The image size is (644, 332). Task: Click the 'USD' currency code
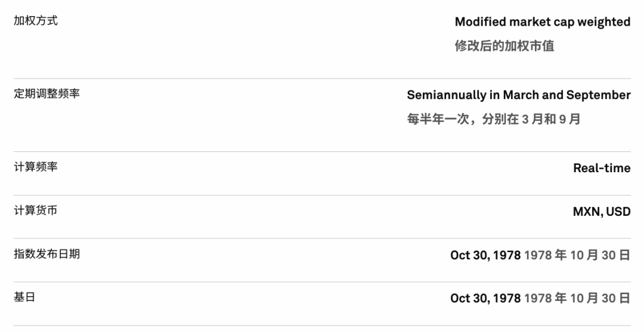pos(618,212)
